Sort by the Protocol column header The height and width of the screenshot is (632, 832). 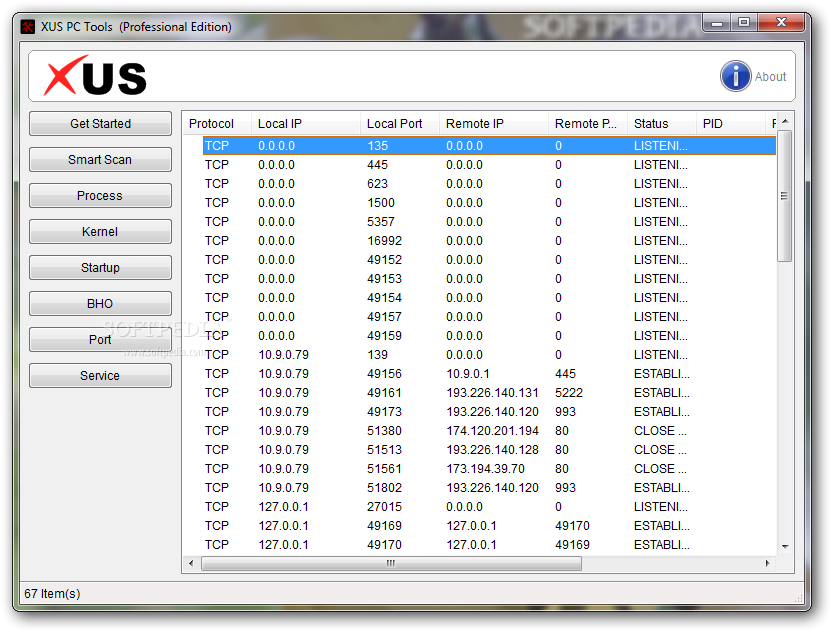[x=216, y=124]
